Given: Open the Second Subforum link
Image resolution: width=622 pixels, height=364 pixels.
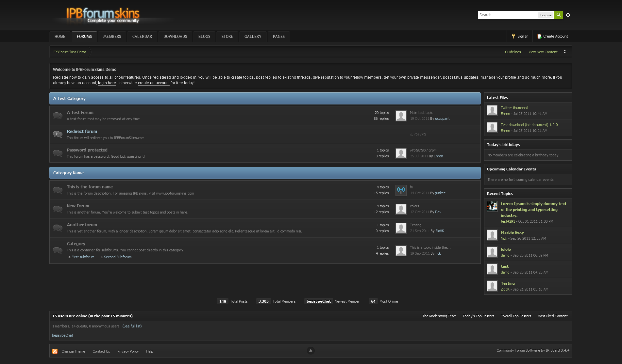Looking at the screenshot, I should click(x=118, y=257).
